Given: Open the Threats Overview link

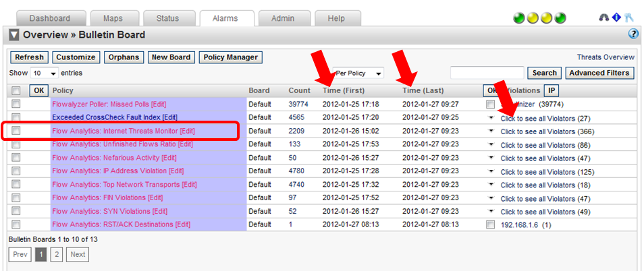Looking at the screenshot, I should tap(605, 57).
